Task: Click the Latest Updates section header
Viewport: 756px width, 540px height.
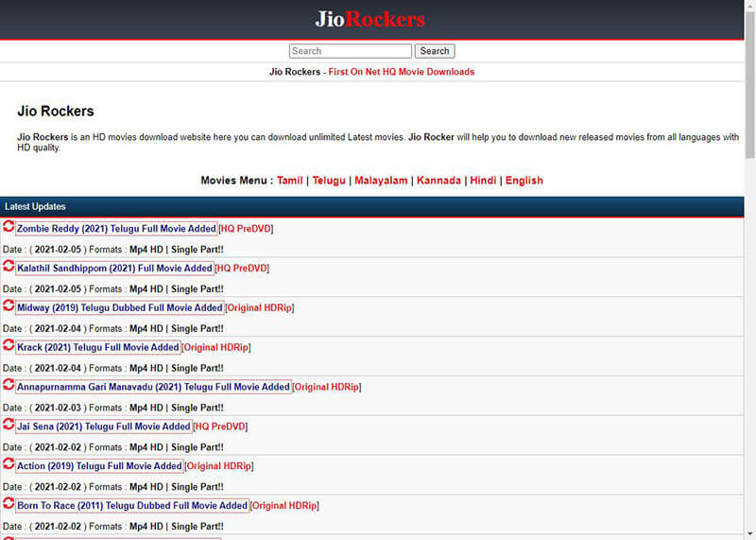Action: (x=371, y=206)
